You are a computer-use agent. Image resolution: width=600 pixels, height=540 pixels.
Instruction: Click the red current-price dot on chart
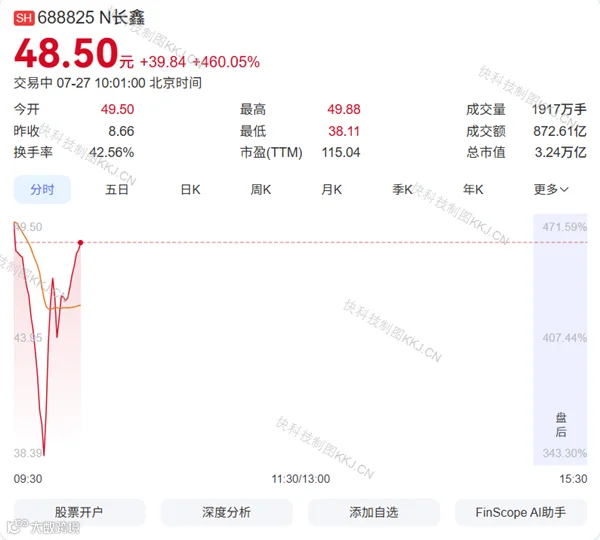coord(80,243)
